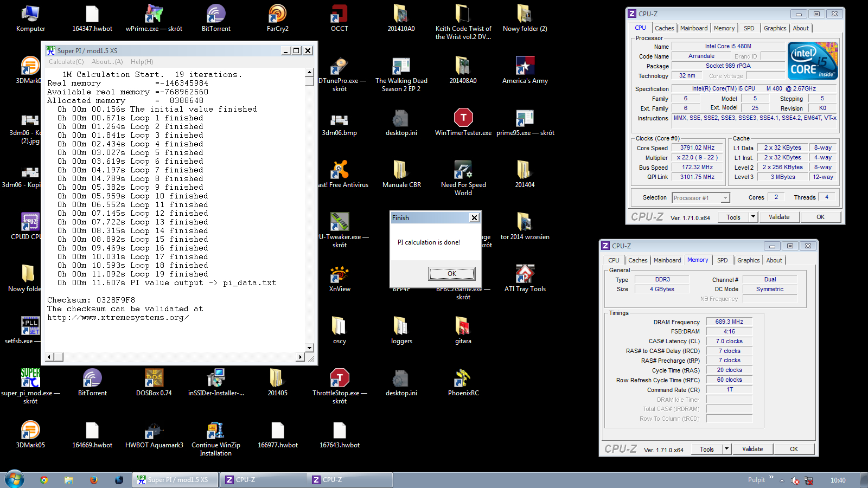Open the OCCT desktop icon
Screen dimensions: 868x488
click(340, 14)
